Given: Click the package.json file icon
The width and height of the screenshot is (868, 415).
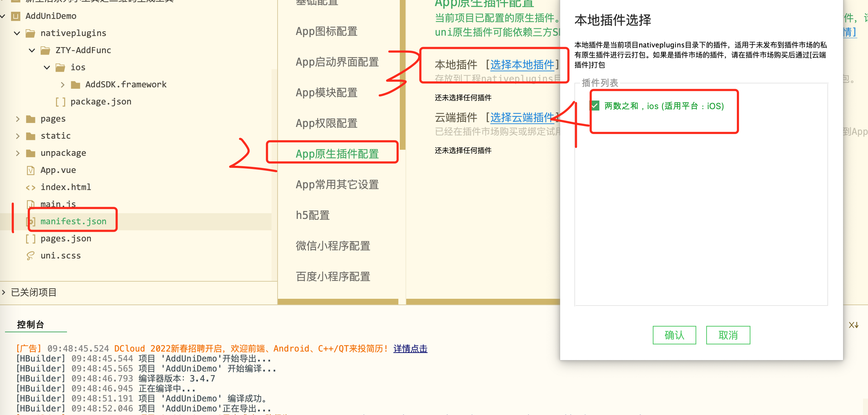Looking at the screenshot, I should [x=61, y=102].
